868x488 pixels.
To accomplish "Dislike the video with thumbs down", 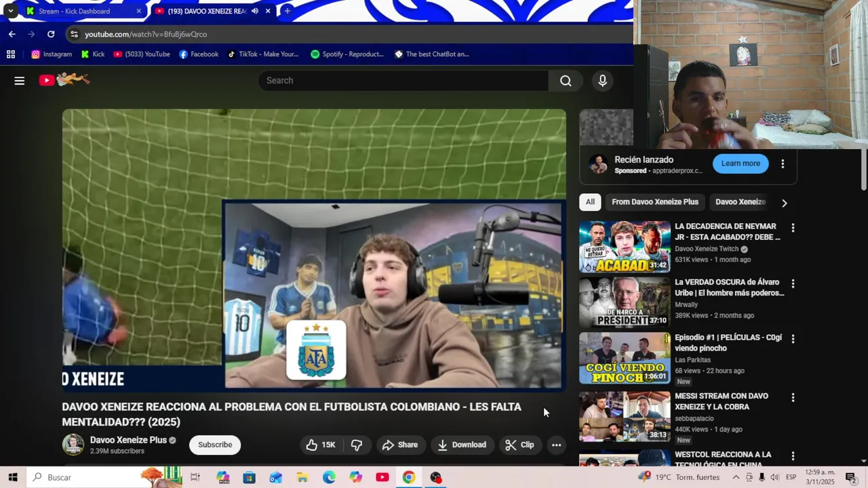I will coord(356,445).
